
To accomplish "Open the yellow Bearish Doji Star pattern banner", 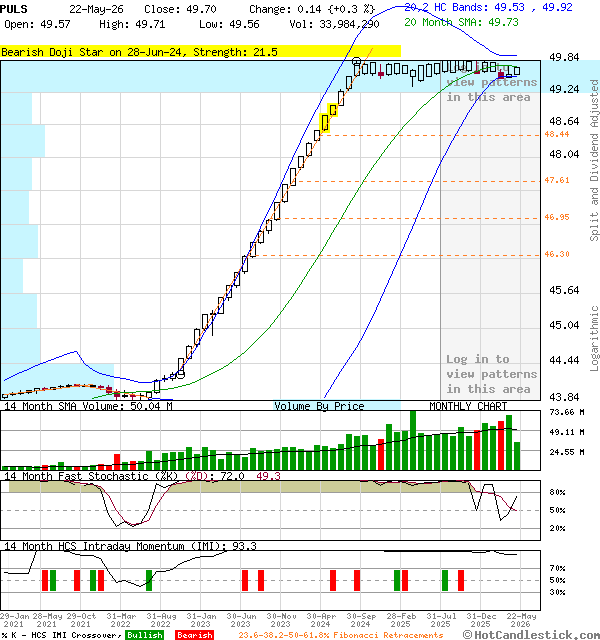I will pyautogui.click(x=200, y=52).
